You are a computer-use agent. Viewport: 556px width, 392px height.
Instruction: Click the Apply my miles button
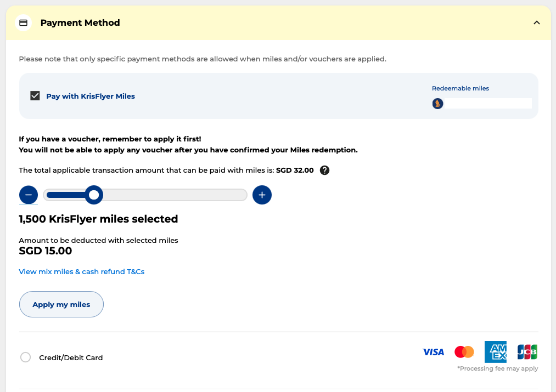click(61, 304)
